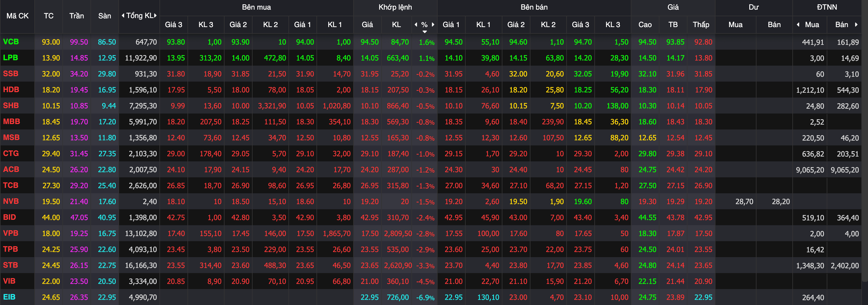
Task: Click the Dư Bán column header
Action: [774, 25]
